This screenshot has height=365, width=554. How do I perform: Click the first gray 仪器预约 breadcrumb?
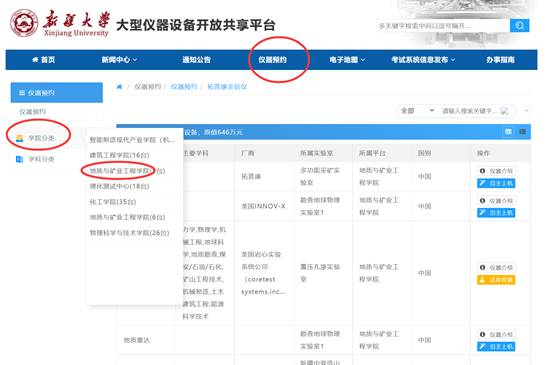pyautogui.click(x=148, y=87)
